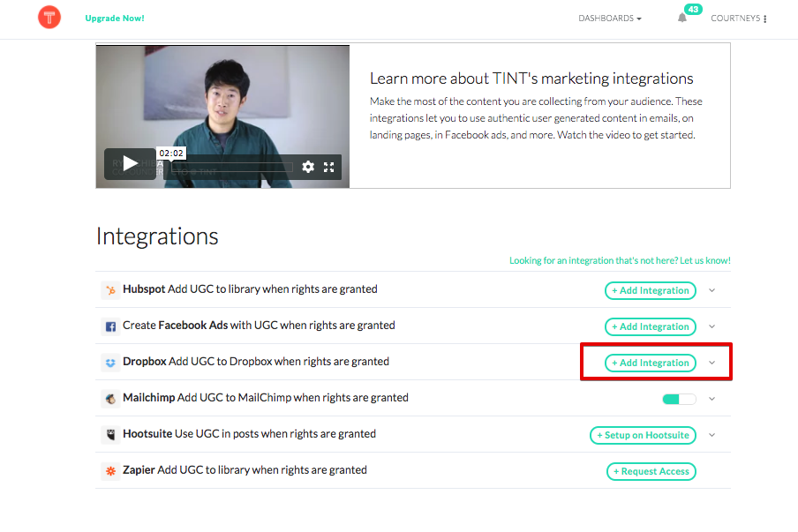Open the DASHBOARDS dropdown menu
Screen dimensions: 798x532
[x=610, y=19]
